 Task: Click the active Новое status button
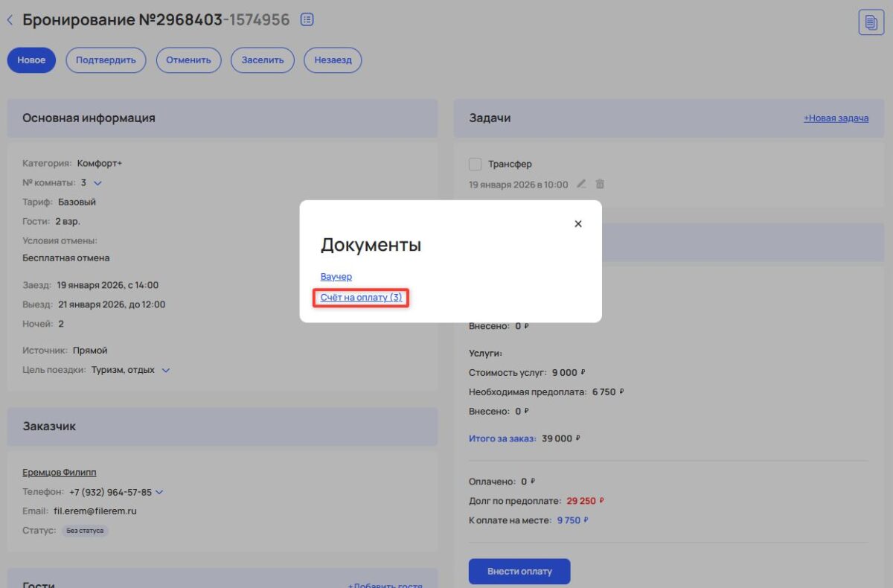click(x=31, y=60)
